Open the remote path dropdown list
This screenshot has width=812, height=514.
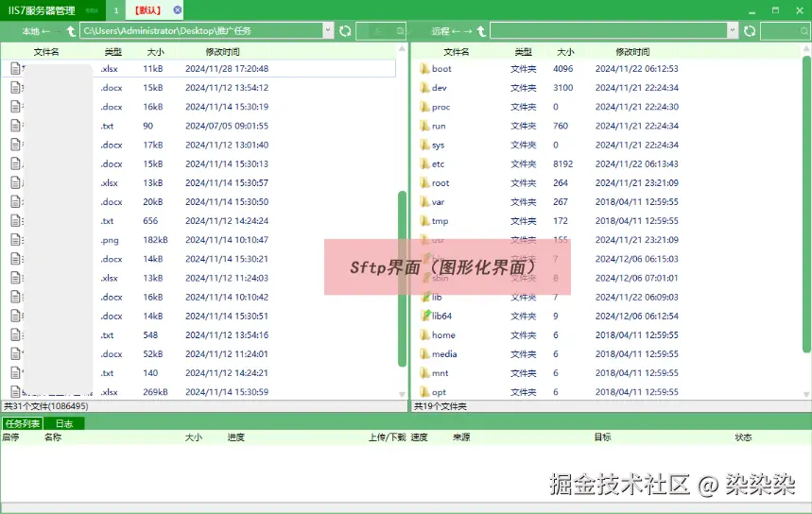733,30
